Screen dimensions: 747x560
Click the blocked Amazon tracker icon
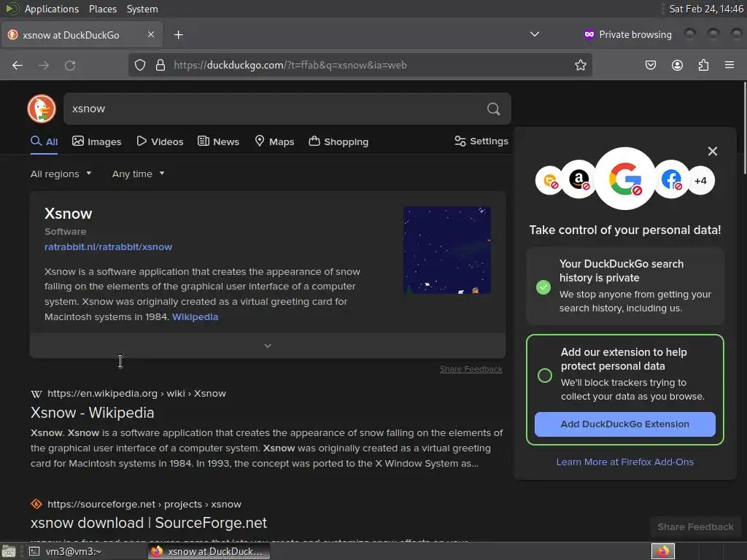tap(578, 180)
